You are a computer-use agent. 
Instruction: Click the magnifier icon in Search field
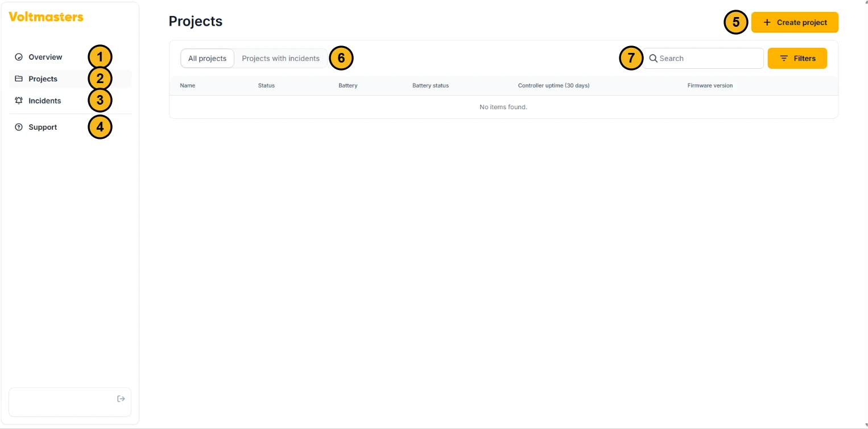(654, 59)
